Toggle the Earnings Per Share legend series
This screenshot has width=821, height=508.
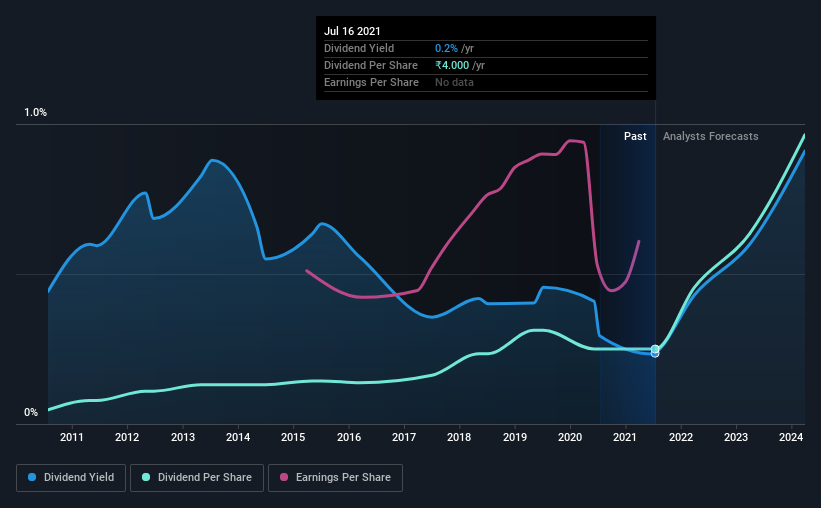[335, 478]
